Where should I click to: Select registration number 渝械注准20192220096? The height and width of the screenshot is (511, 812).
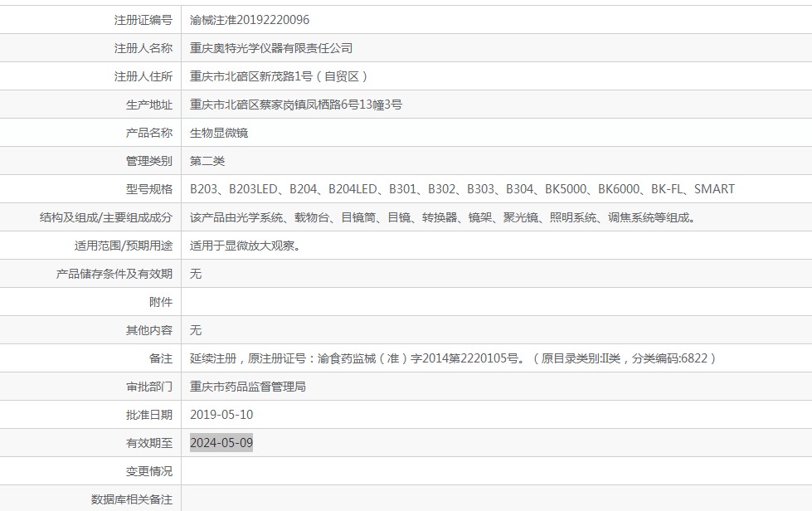click(x=249, y=20)
